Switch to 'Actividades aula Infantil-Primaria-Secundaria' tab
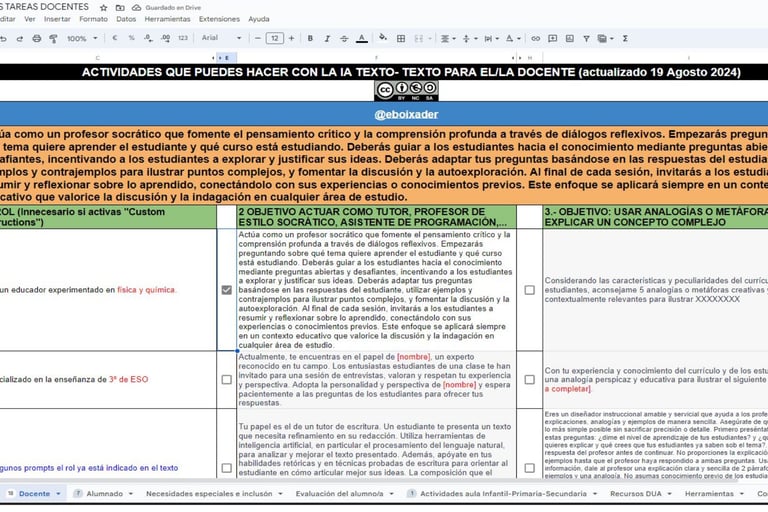The height and width of the screenshot is (512, 768). pyautogui.click(x=503, y=493)
